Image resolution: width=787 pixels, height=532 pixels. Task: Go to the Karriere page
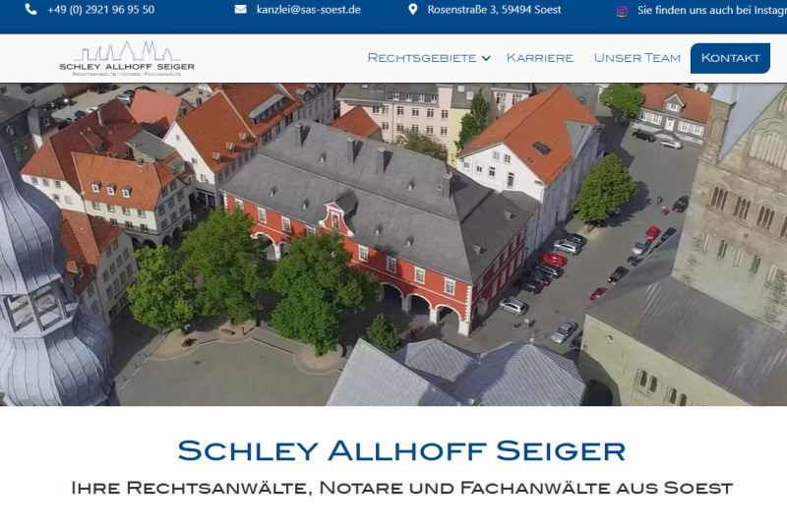pos(539,58)
